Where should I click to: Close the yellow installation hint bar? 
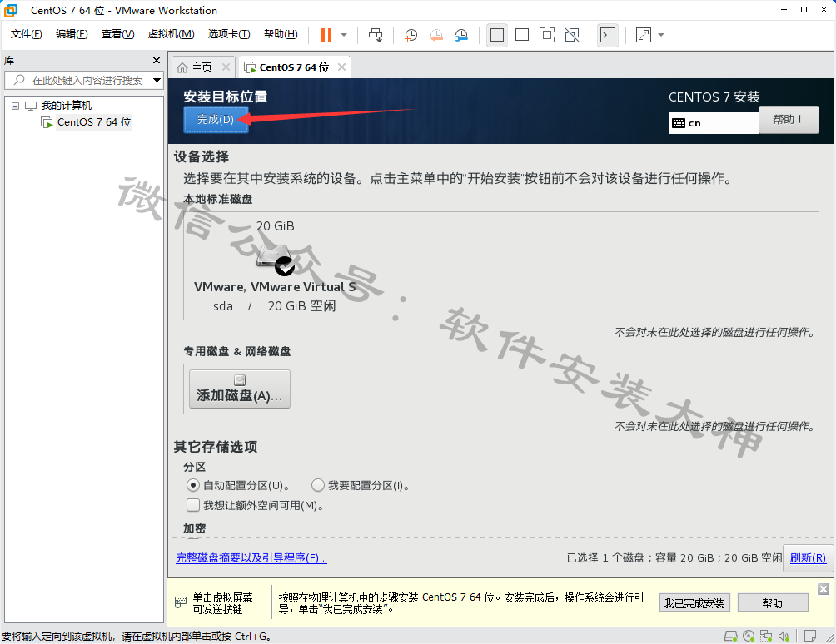pyautogui.click(x=824, y=588)
